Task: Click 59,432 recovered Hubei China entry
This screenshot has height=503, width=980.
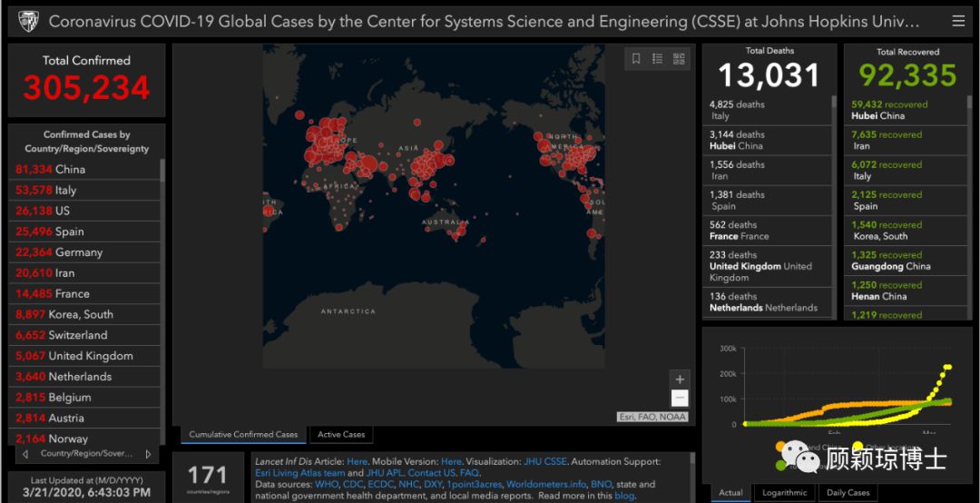Action: pos(905,110)
